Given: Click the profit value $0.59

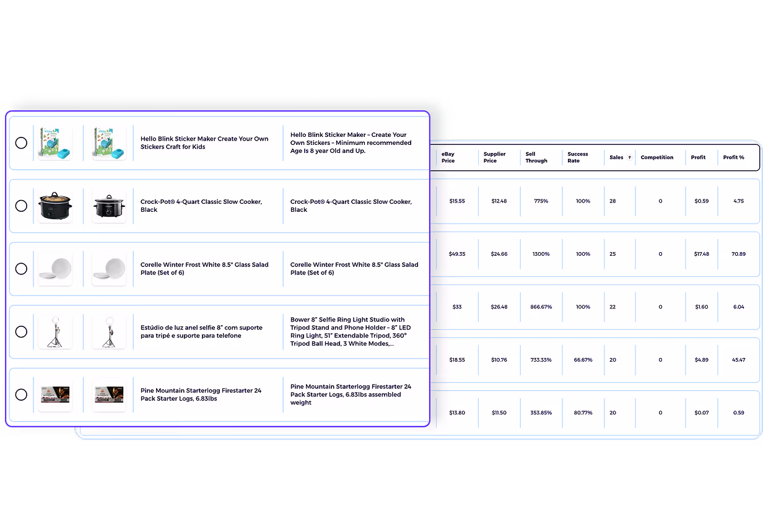Looking at the screenshot, I should (702, 201).
